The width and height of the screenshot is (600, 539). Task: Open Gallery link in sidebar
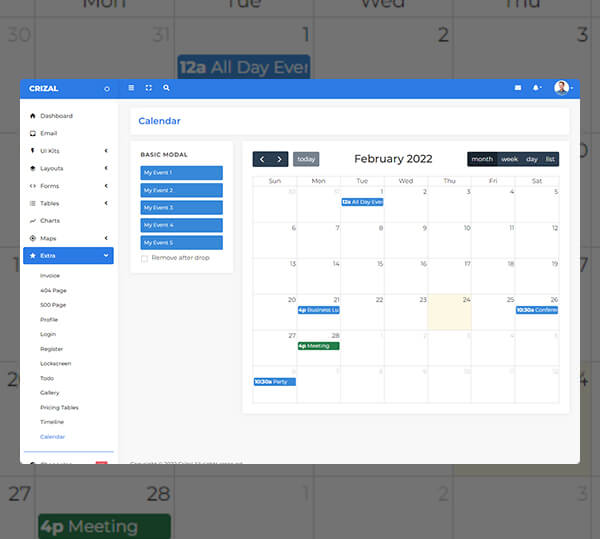50,392
